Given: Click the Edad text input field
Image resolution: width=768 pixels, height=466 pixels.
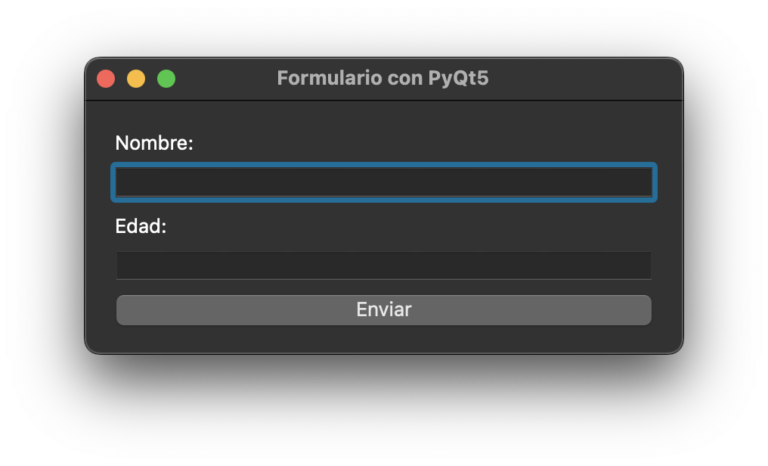Looking at the screenshot, I should 383,265.
